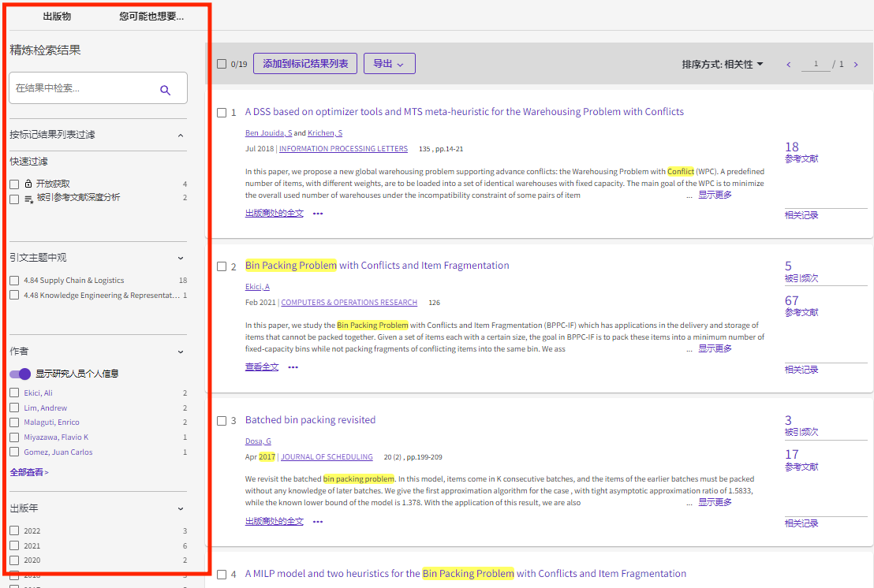The height and width of the screenshot is (588, 874).
Task: Open COMPUTERS & OPERATIONS RESEARCH journal link
Action: 349,303
